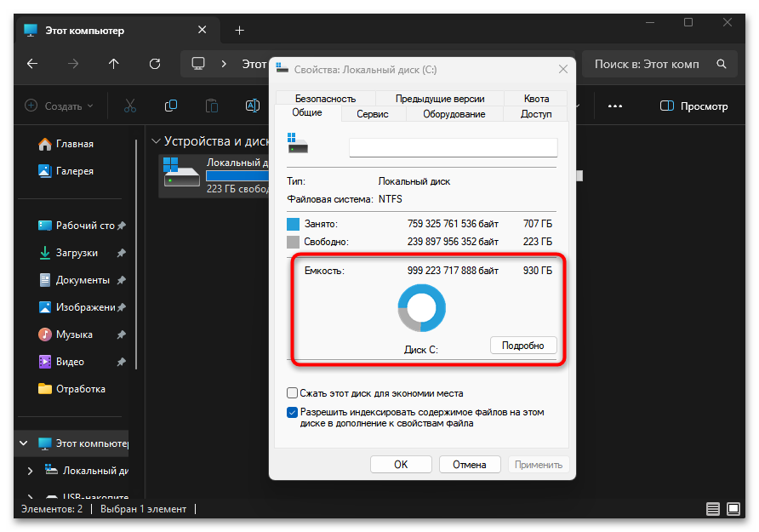Screen dimensions: 759x532
Task: Go back with the Explorer back arrow
Action: point(32,64)
